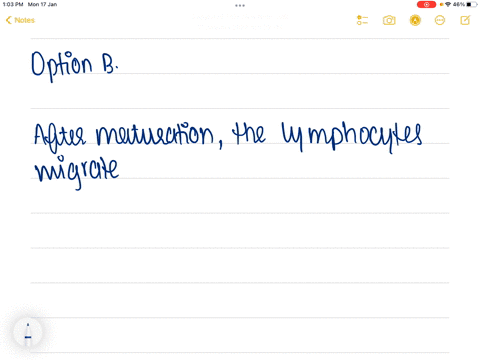Create a new note with compose icon
Viewport: 480px width, 360px height.
465,20
